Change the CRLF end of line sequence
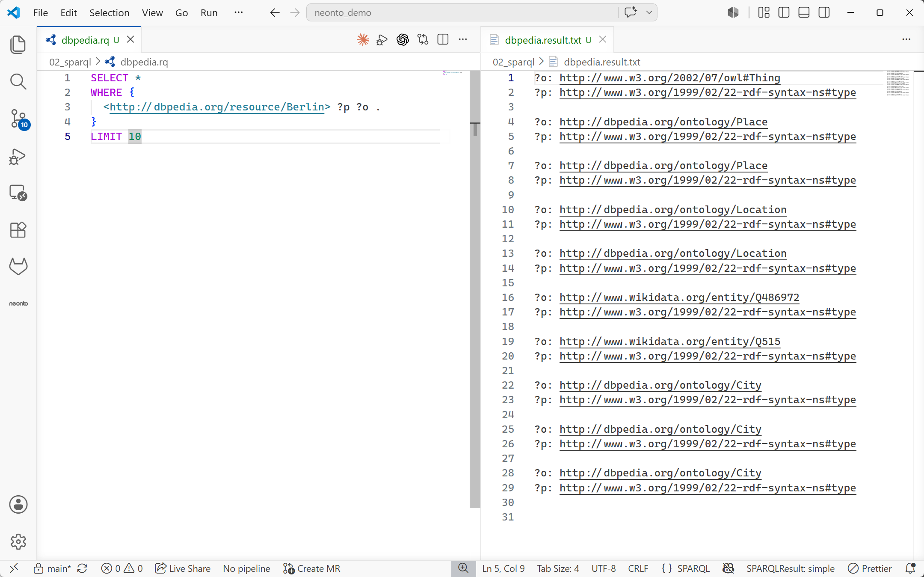The width and height of the screenshot is (924, 577). [x=638, y=568]
